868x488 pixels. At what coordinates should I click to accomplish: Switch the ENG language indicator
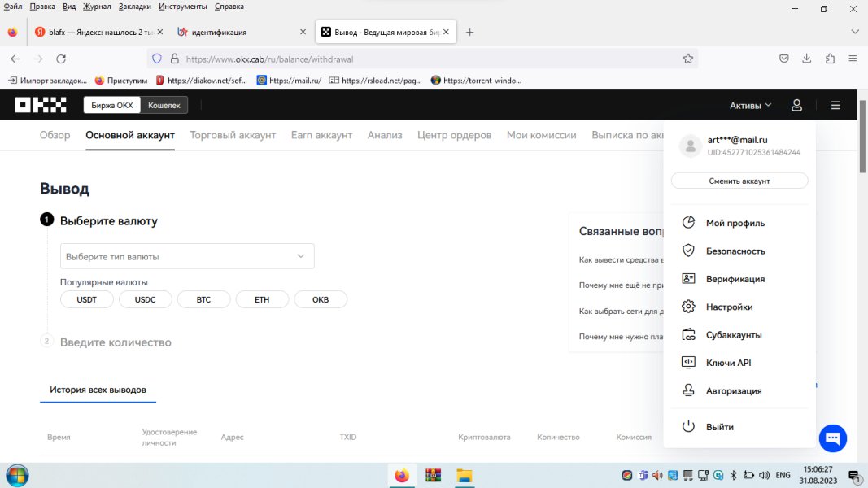tap(783, 475)
